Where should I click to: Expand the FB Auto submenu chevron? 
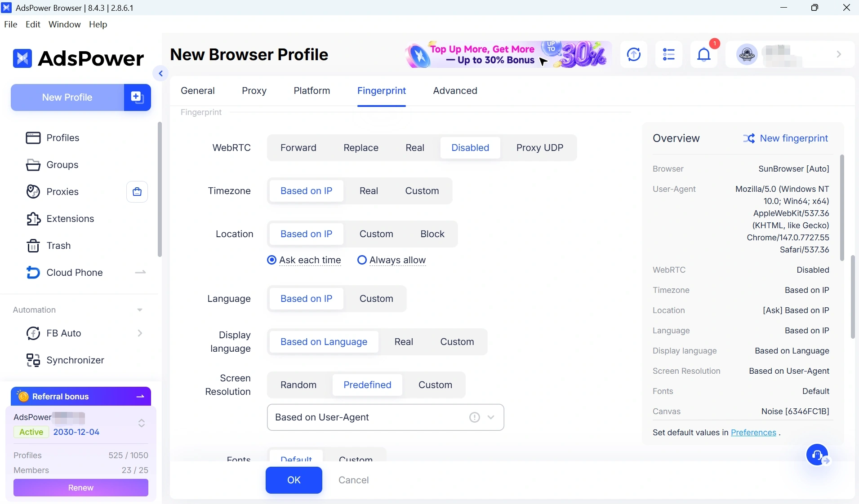(140, 333)
